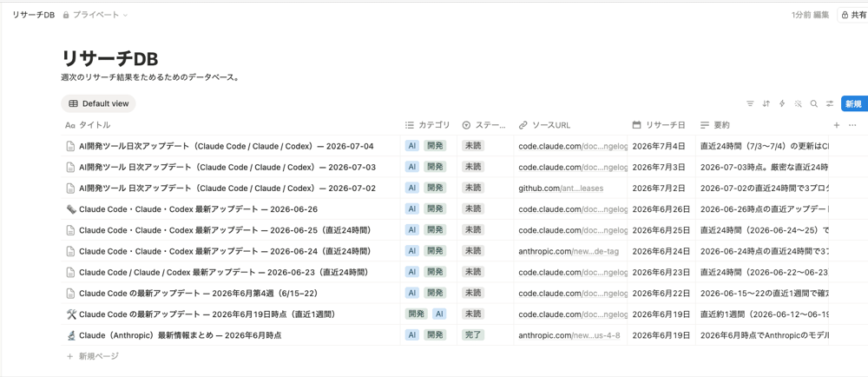Click the date cell 2026年7月2日

661,188
